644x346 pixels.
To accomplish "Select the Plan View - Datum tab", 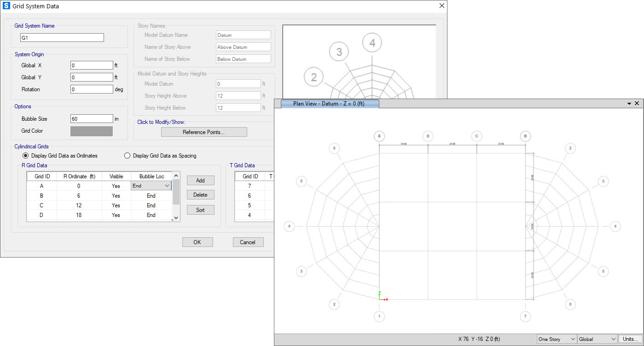I will coord(330,103).
